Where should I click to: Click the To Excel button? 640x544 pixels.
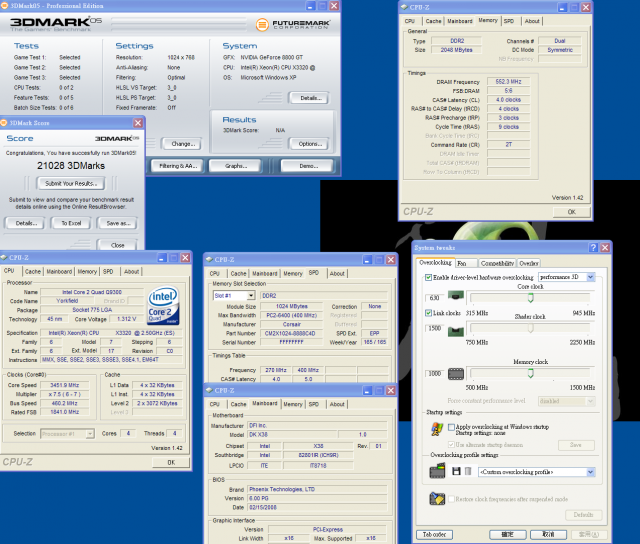71,223
